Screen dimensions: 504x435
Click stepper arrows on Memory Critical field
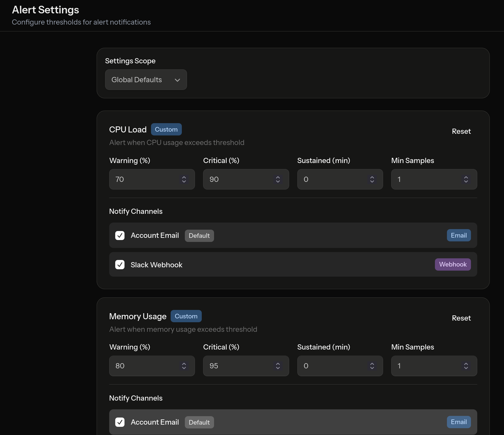tap(278, 366)
